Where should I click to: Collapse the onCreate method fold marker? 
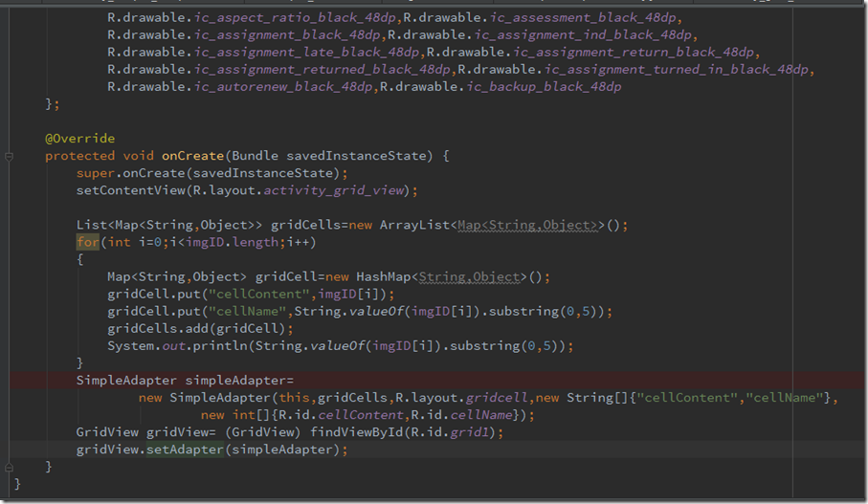(10, 156)
